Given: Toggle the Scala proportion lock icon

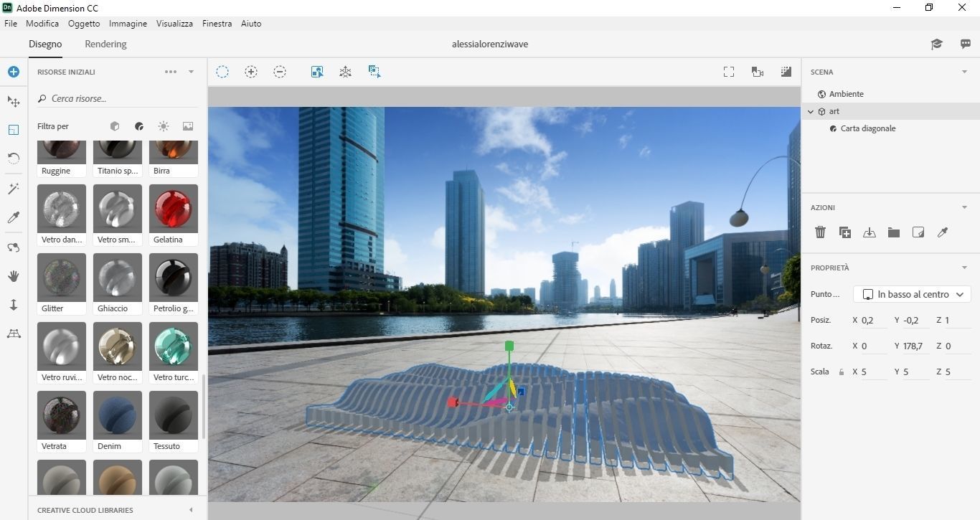Looking at the screenshot, I should (x=841, y=372).
